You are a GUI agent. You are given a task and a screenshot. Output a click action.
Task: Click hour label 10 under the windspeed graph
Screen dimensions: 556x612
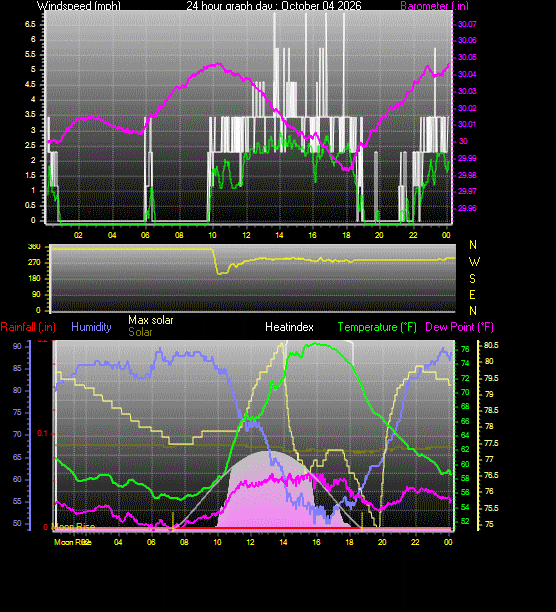212,235
